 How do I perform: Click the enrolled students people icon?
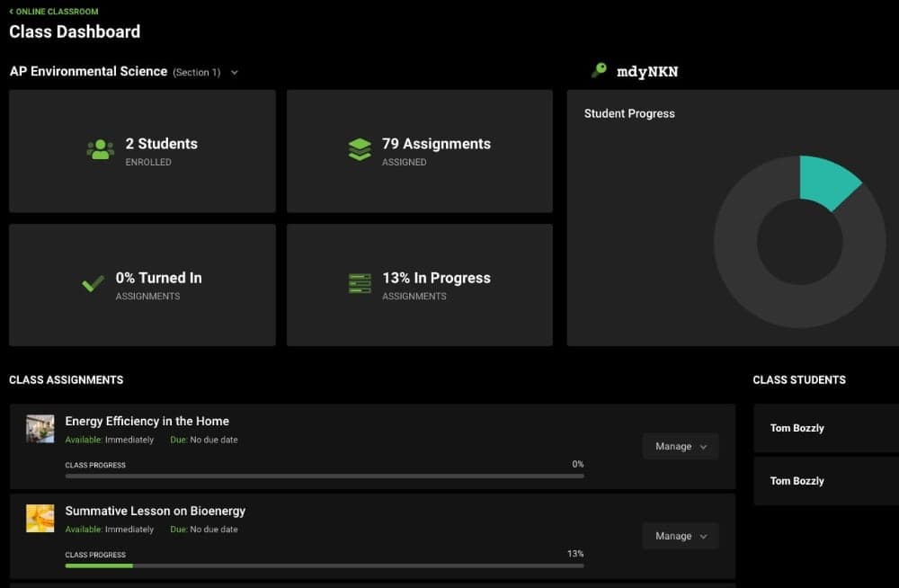101,150
